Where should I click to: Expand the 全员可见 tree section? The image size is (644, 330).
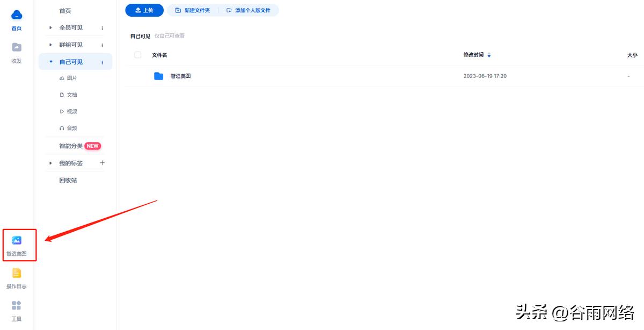click(x=49, y=27)
